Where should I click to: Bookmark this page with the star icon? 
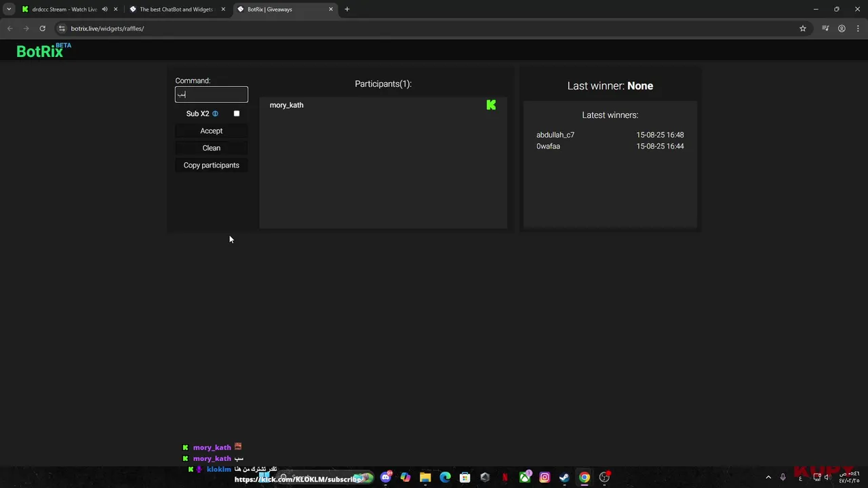(x=803, y=28)
